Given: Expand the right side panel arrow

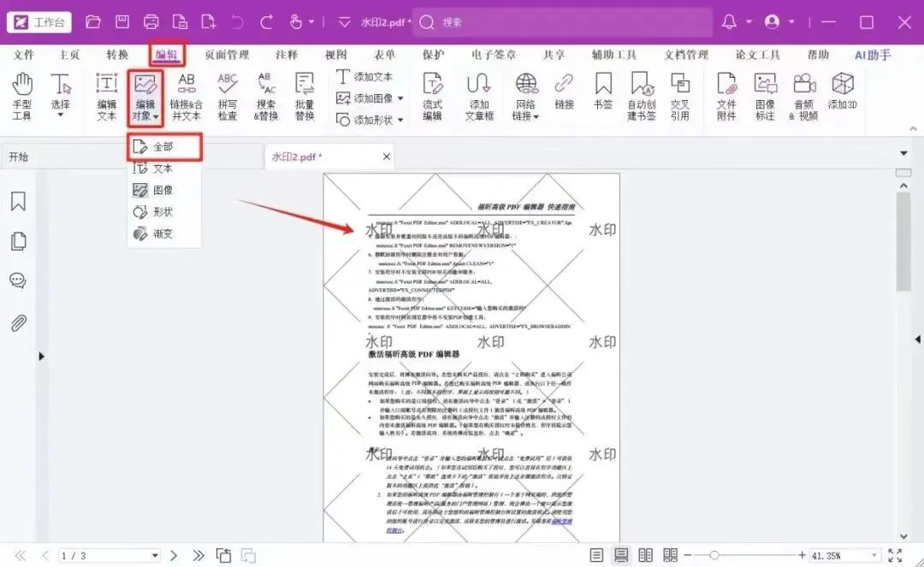Looking at the screenshot, I should (x=917, y=340).
